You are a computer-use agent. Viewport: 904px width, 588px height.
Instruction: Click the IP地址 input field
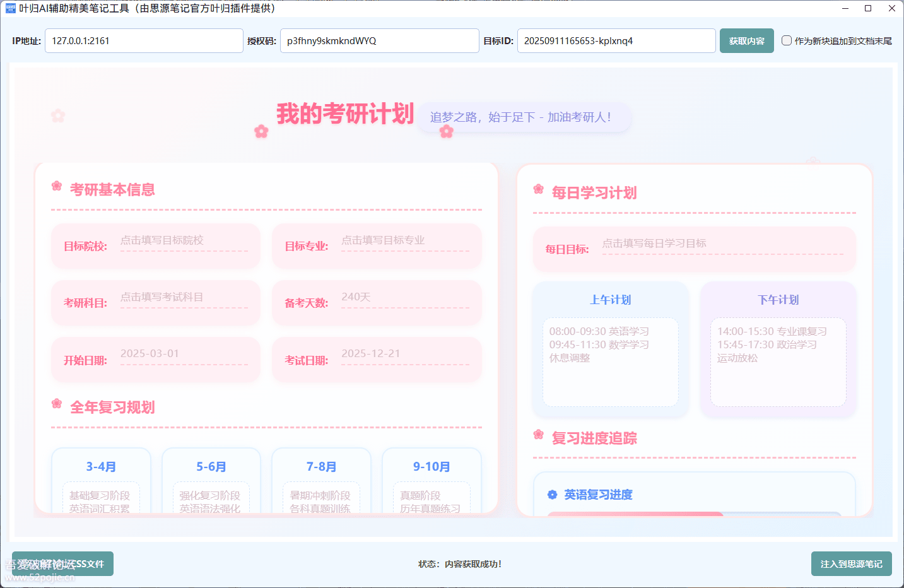coord(144,40)
